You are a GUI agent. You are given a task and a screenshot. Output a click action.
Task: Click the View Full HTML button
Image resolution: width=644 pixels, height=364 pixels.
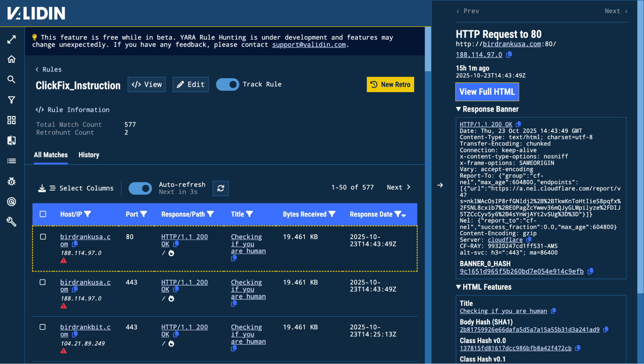pos(487,92)
